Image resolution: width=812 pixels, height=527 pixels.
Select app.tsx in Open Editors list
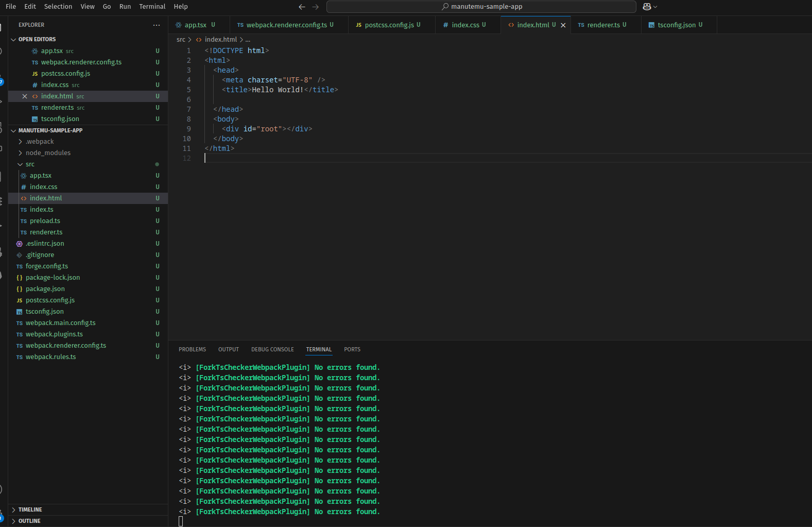(88, 51)
